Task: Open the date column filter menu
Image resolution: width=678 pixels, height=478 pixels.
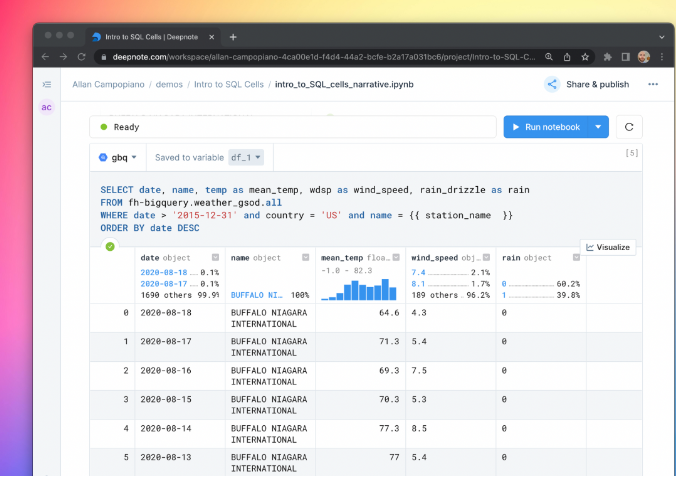Action: (x=215, y=257)
